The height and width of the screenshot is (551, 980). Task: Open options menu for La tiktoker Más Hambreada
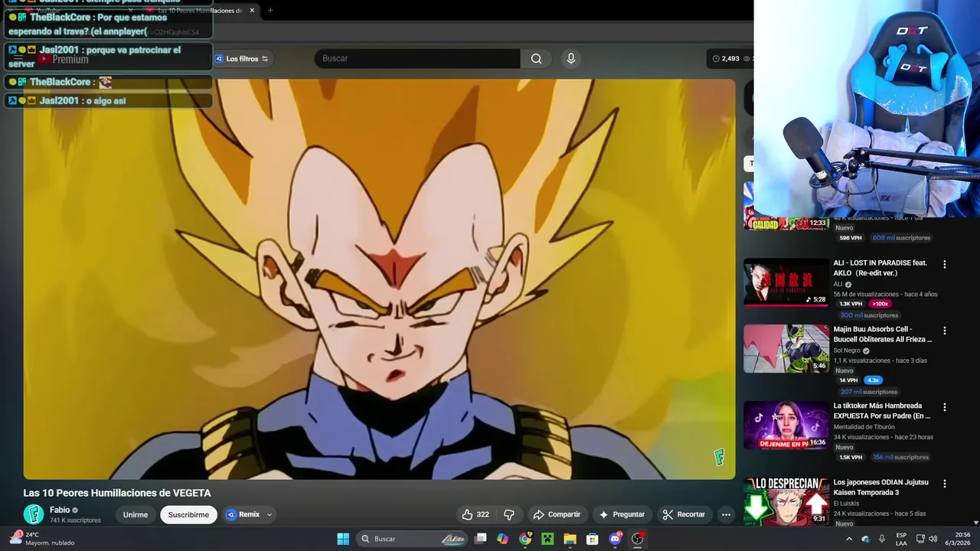944,407
